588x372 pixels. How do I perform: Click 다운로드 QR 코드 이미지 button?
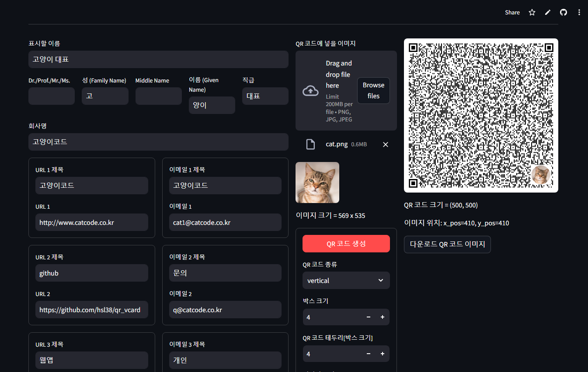tap(447, 245)
